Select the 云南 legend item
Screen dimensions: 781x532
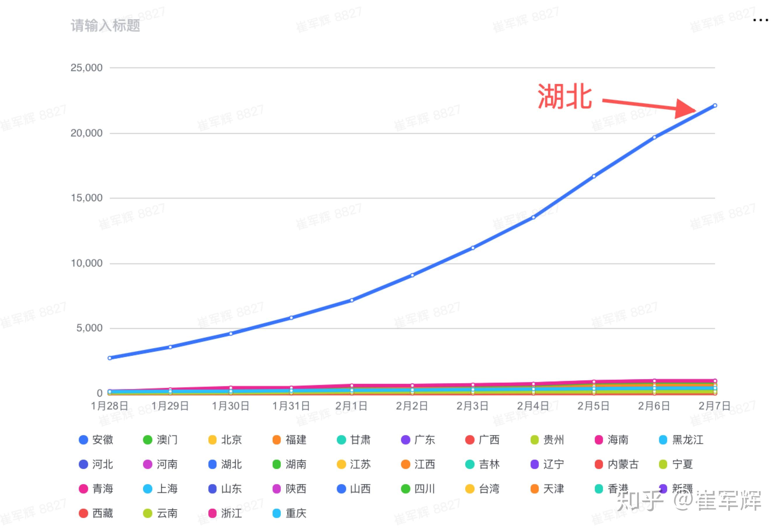click(x=160, y=513)
